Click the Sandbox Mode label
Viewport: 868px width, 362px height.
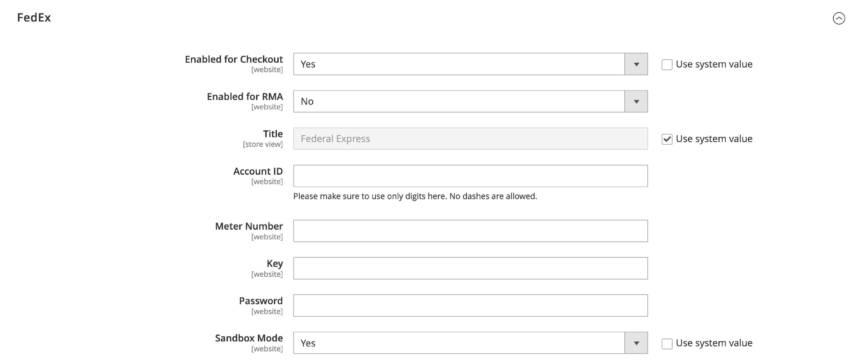click(249, 338)
